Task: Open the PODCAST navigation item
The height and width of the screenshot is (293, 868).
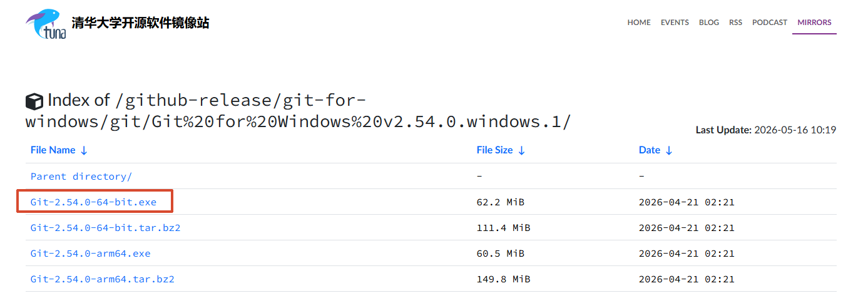Action: [770, 22]
